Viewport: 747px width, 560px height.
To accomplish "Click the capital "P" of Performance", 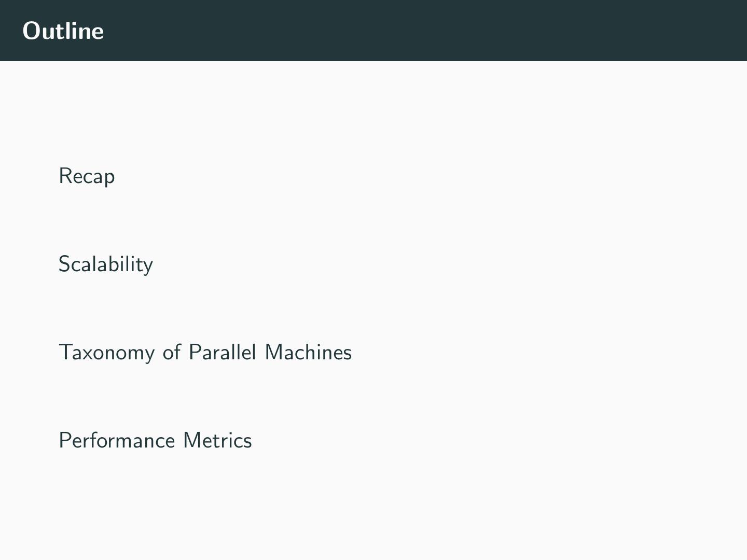I will (64, 441).
